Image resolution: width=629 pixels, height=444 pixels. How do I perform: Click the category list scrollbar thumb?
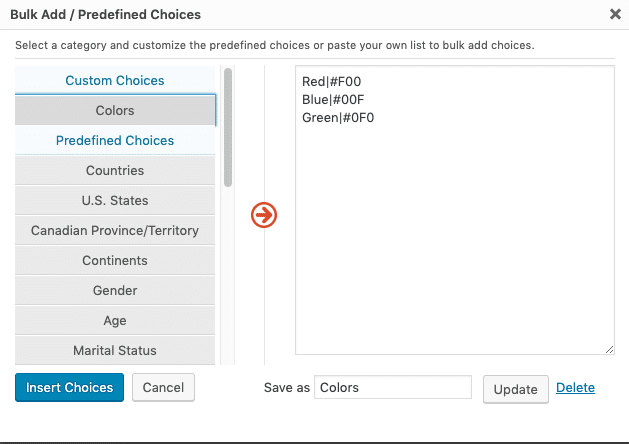(x=228, y=128)
